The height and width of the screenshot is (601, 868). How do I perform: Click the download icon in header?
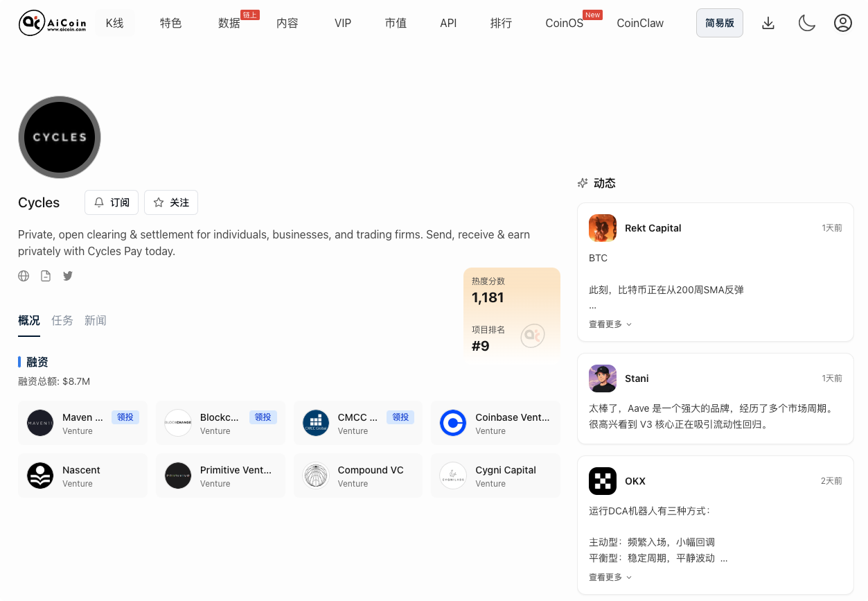(x=768, y=23)
